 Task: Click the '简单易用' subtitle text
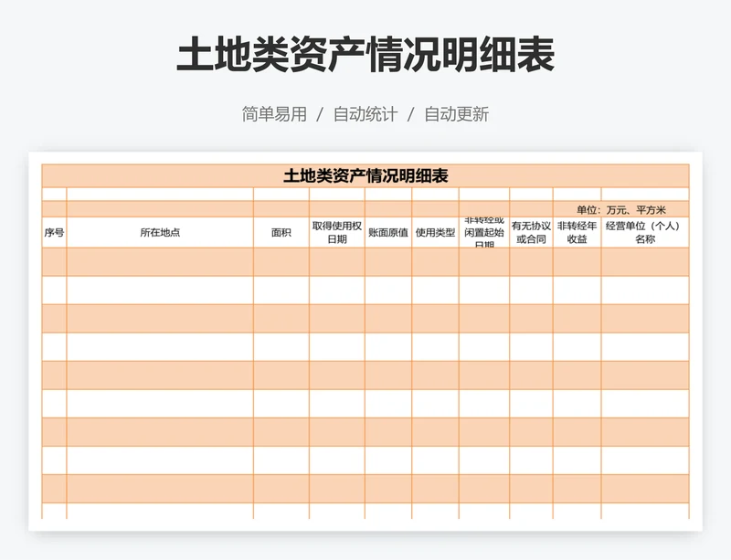[x=274, y=114]
